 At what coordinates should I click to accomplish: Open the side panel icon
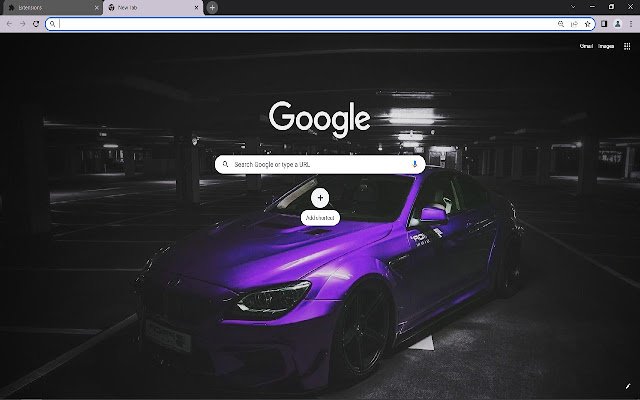pos(604,24)
